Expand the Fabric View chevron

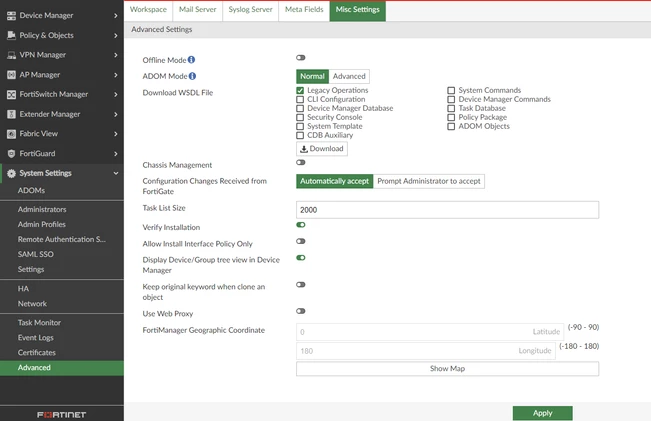tap(116, 134)
